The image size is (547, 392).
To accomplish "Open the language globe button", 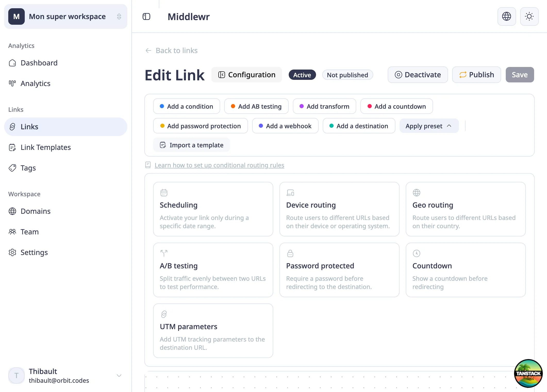I will (x=507, y=16).
